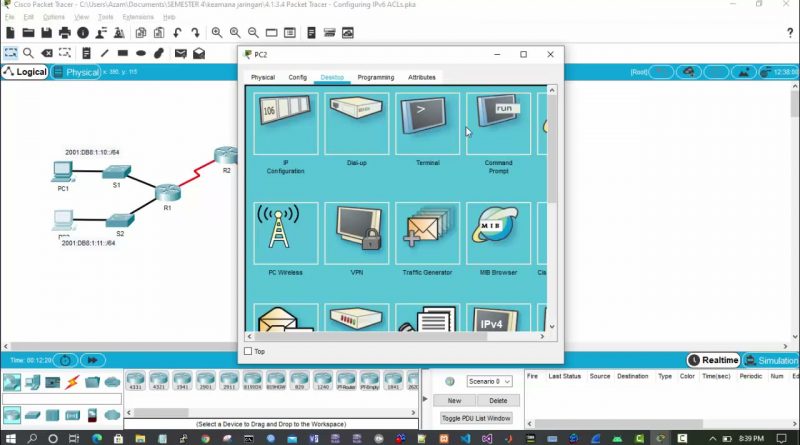800x445 pixels.
Task: Open the Programming tab in PC2
Action: point(376,77)
